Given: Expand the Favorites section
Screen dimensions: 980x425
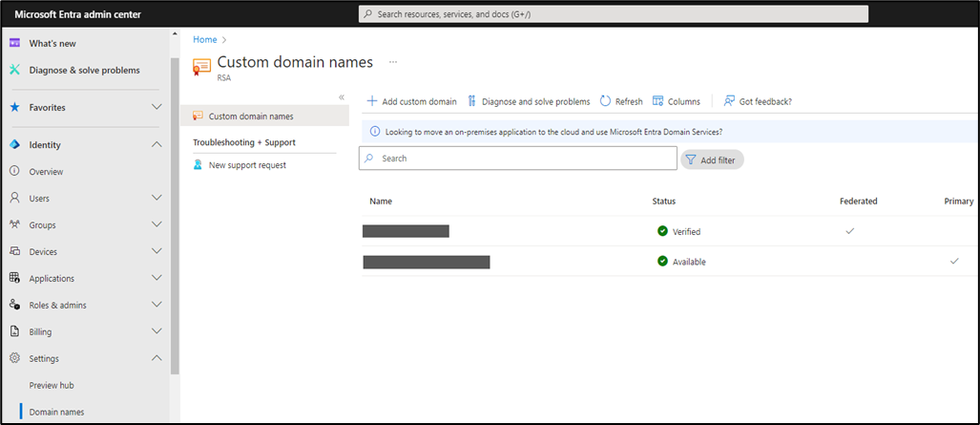Looking at the screenshot, I should (156, 107).
